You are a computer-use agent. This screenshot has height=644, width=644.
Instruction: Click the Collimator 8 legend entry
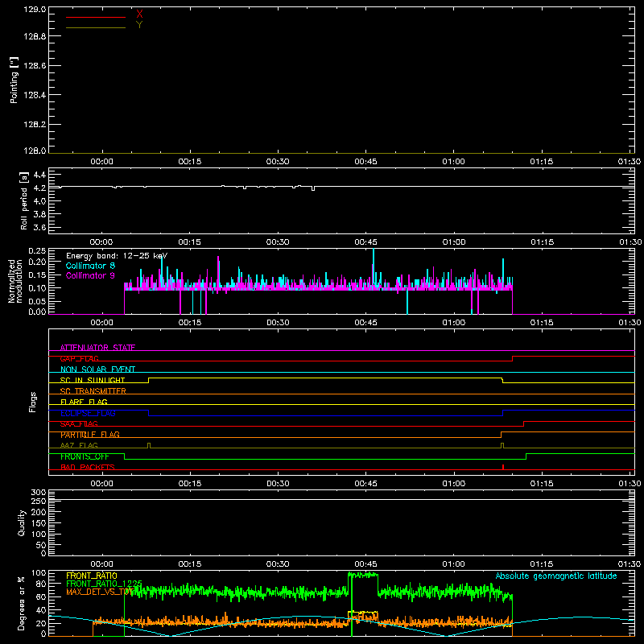(90, 266)
